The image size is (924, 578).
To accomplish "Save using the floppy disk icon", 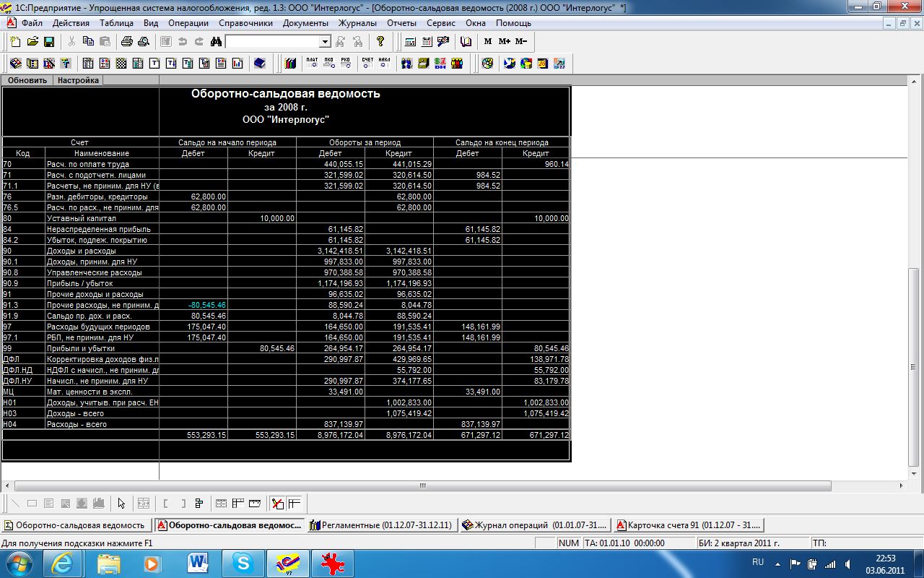I will tap(49, 42).
